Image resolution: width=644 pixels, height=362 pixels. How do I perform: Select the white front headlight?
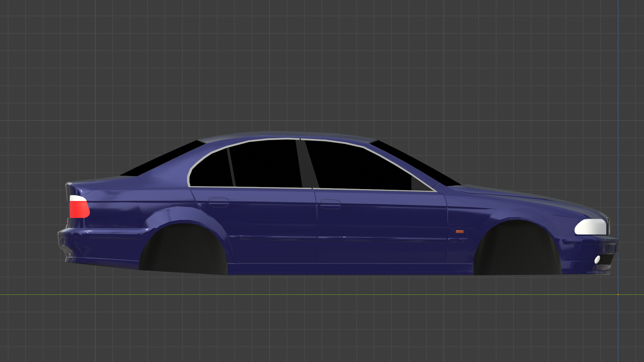click(x=591, y=227)
